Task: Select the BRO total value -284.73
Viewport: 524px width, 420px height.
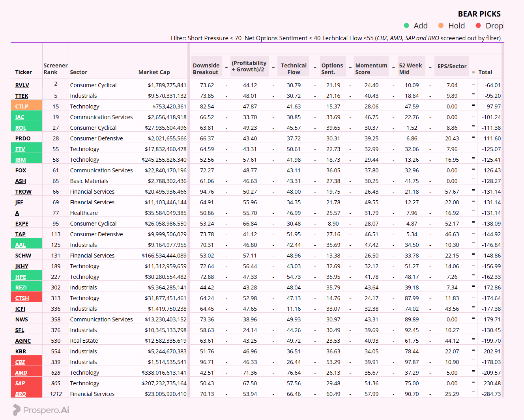Action: (x=491, y=394)
